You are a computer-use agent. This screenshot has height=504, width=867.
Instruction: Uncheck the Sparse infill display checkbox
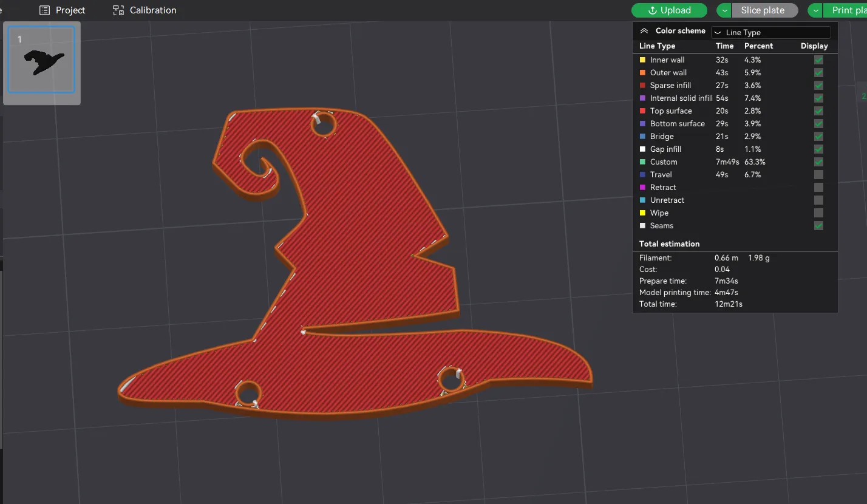coord(818,86)
